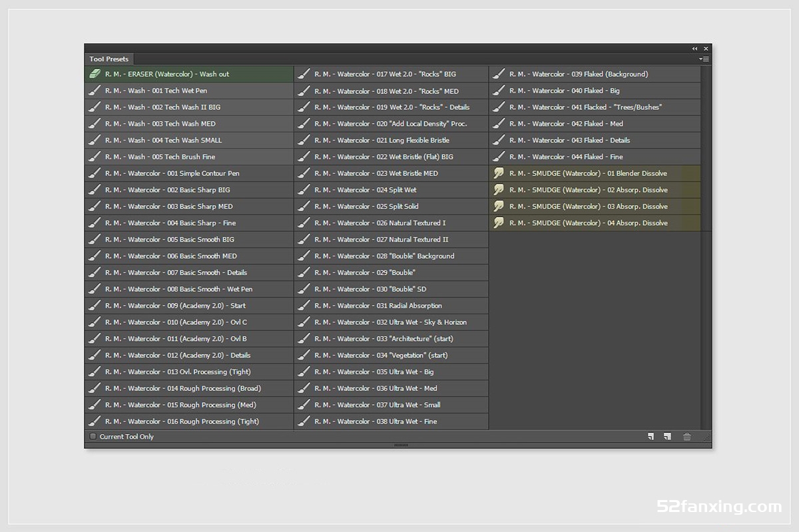Click brush icon beside 027 Natural Textured II
Screen dimensions: 799x532
point(304,240)
